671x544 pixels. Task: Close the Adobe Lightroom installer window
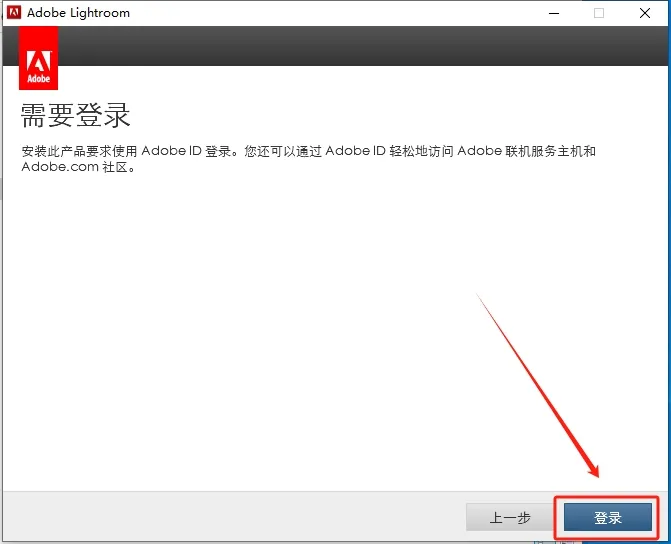tap(644, 13)
